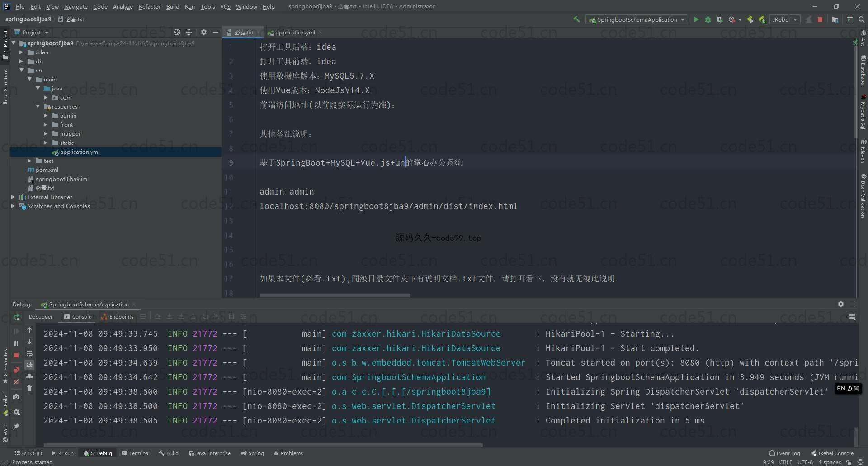Run with JRebel rocket icon

pos(750,19)
